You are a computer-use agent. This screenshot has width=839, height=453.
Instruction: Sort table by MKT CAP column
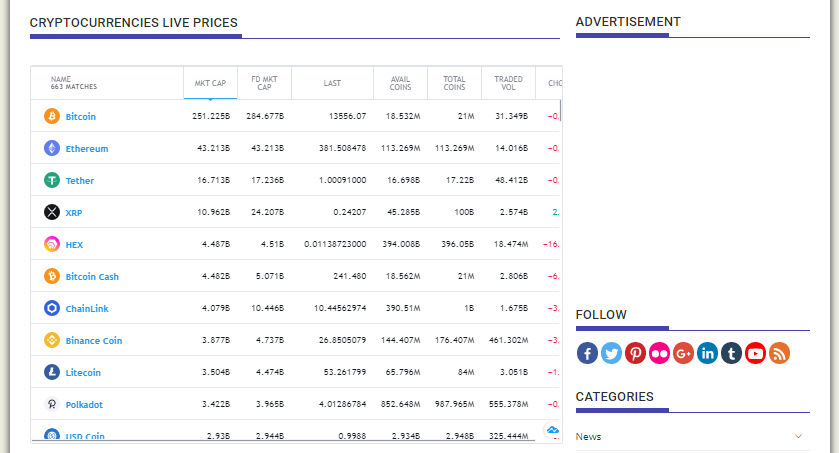pos(210,84)
